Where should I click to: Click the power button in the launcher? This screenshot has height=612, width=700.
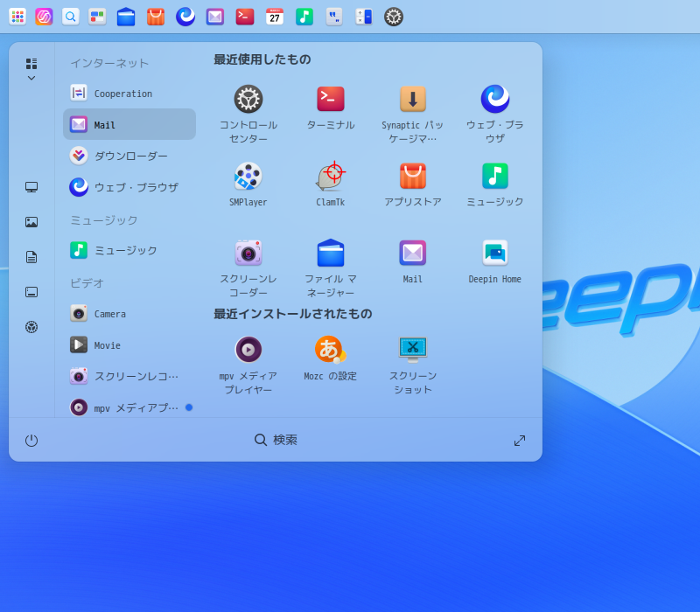point(31,441)
